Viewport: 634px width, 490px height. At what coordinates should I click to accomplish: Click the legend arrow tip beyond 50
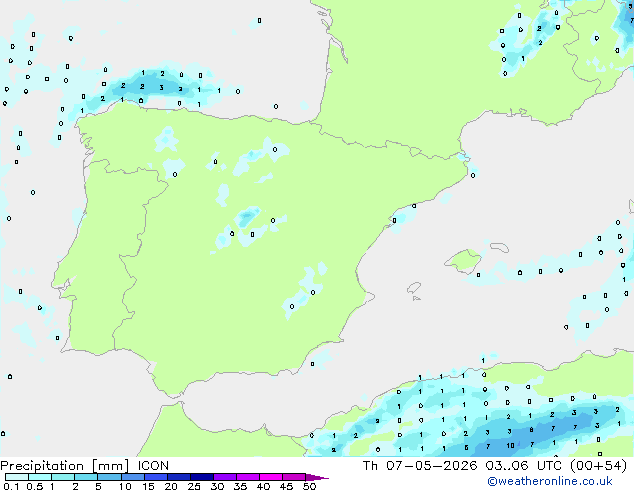(x=317, y=477)
